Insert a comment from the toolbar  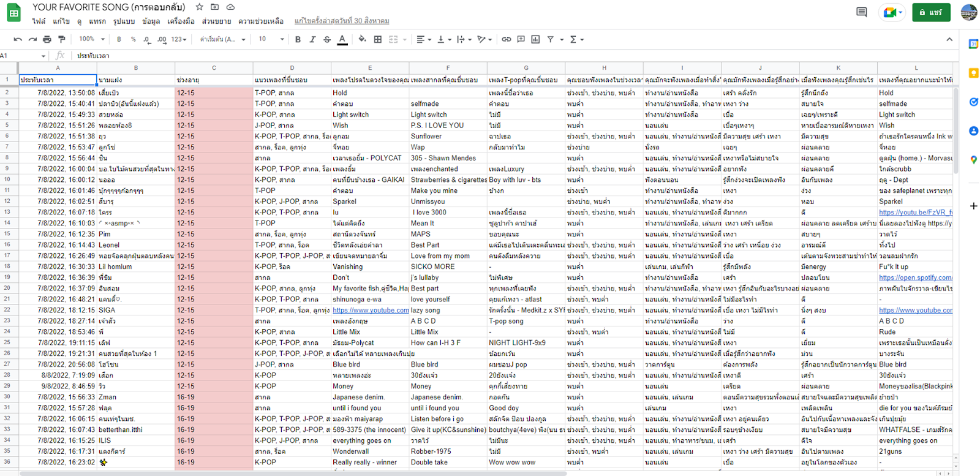click(x=521, y=39)
